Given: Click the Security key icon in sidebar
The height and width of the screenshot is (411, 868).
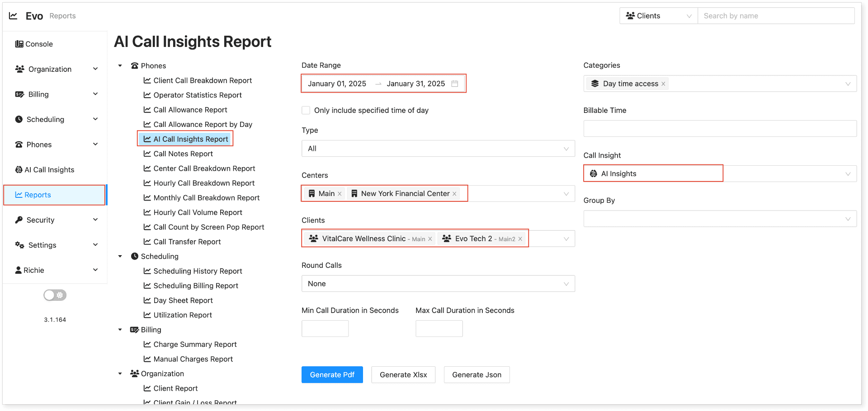Looking at the screenshot, I should click(x=19, y=220).
